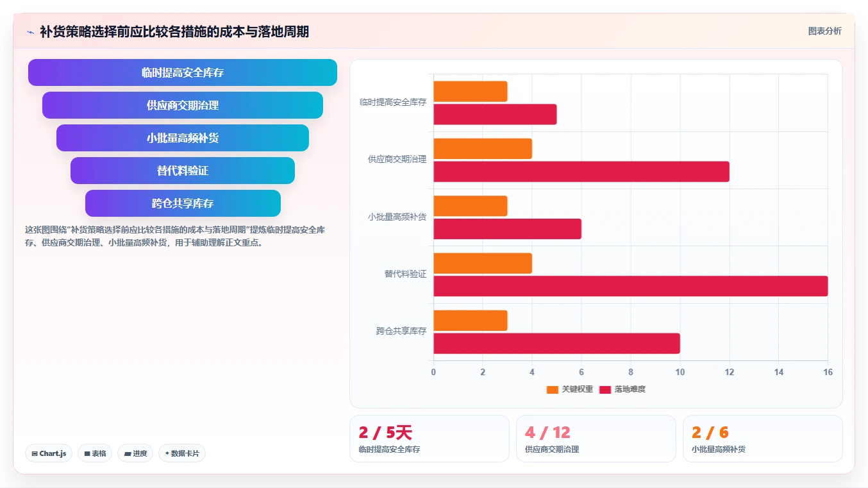Screen dimensions: 868x488
Task: Click the lightning icon beside the slide title
Action: [30, 32]
